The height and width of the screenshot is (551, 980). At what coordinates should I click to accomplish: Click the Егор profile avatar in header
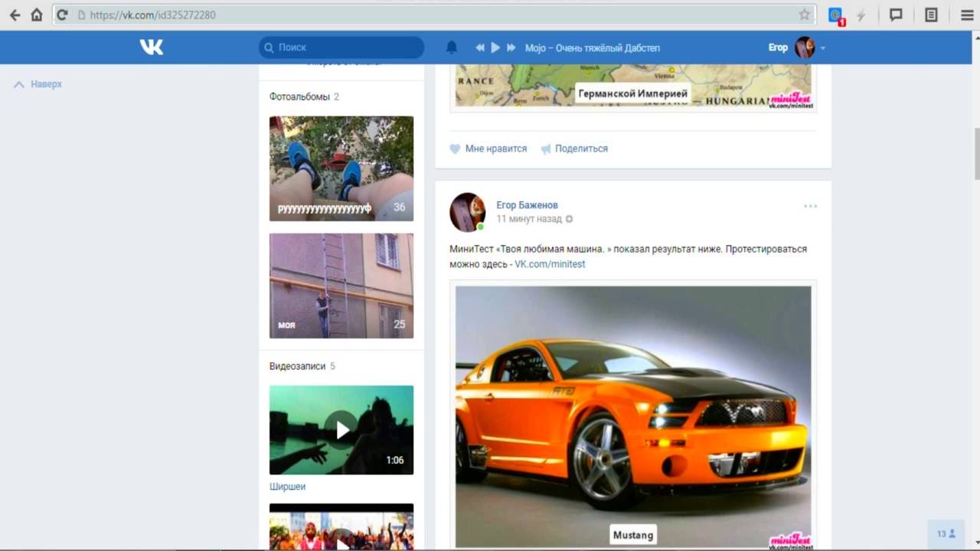coord(805,47)
